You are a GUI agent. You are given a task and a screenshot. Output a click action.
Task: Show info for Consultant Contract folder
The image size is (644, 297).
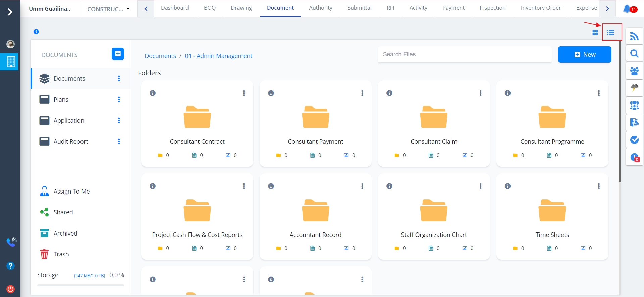tap(153, 93)
